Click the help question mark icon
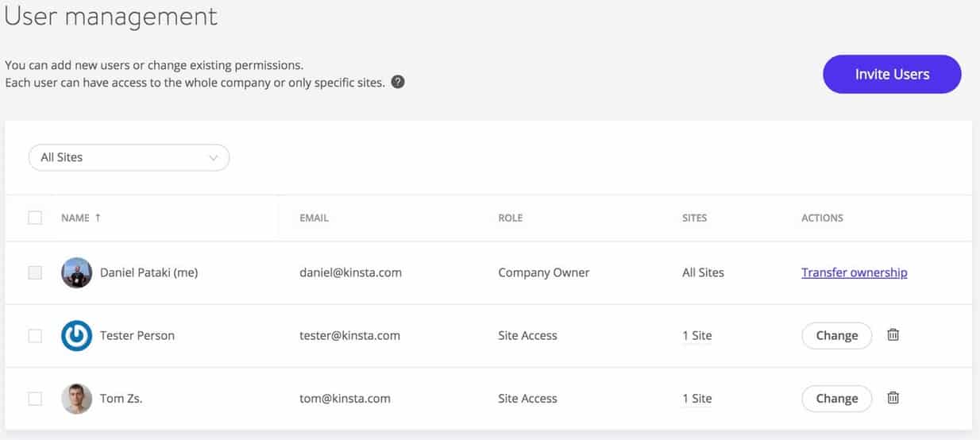Viewport: 980px width, 440px height. pos(398,82)
